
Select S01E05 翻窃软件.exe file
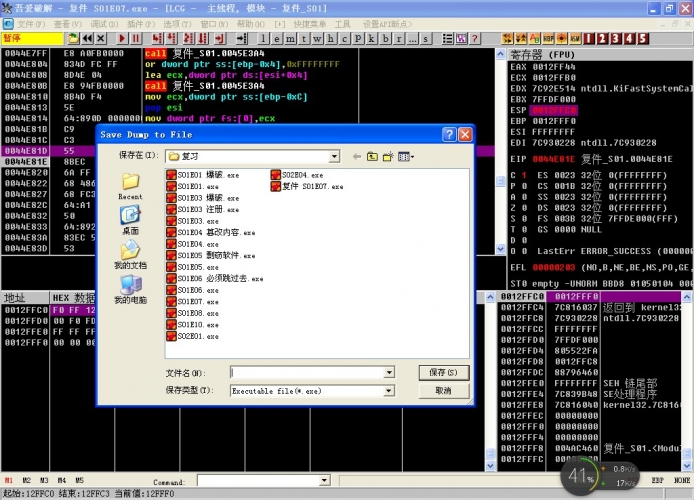click(x=215, y=255)
